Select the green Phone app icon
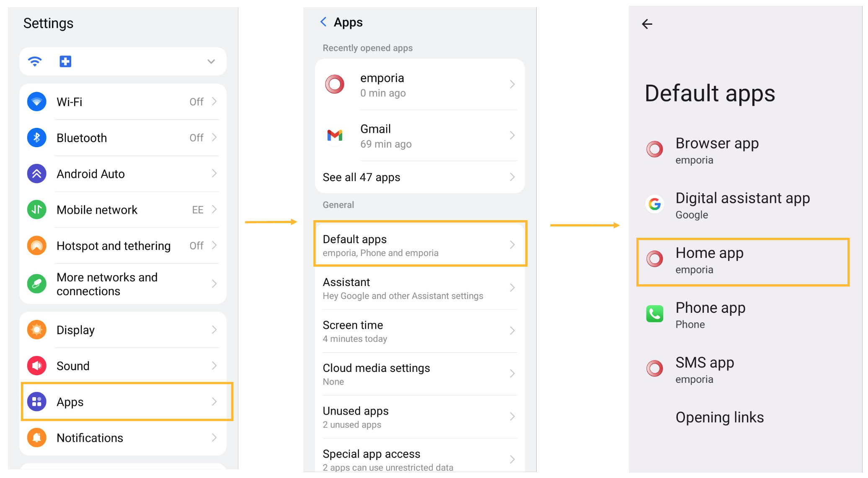The image size is (868, 478). 654,314
